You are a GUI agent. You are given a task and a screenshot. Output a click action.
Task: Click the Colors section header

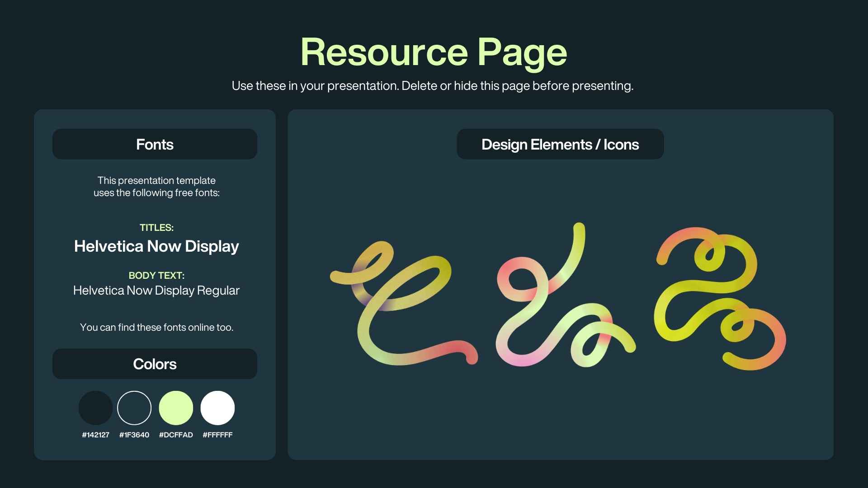[x=155, y=364]
